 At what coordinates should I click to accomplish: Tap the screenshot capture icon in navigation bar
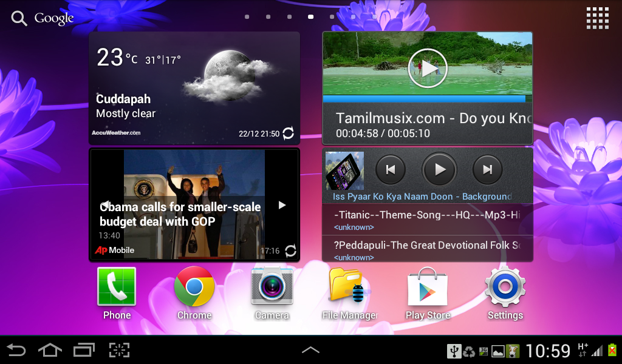pyautogui.click(x=120, y=350)
